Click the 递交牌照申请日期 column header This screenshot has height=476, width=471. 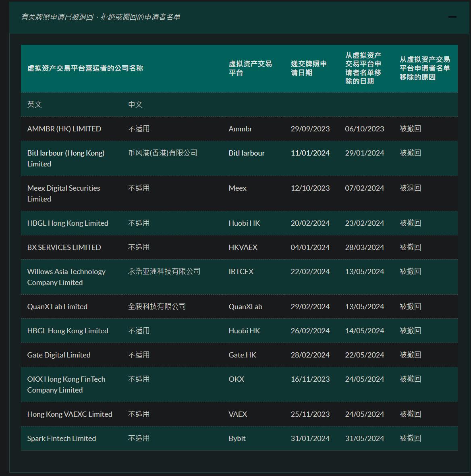309,68
